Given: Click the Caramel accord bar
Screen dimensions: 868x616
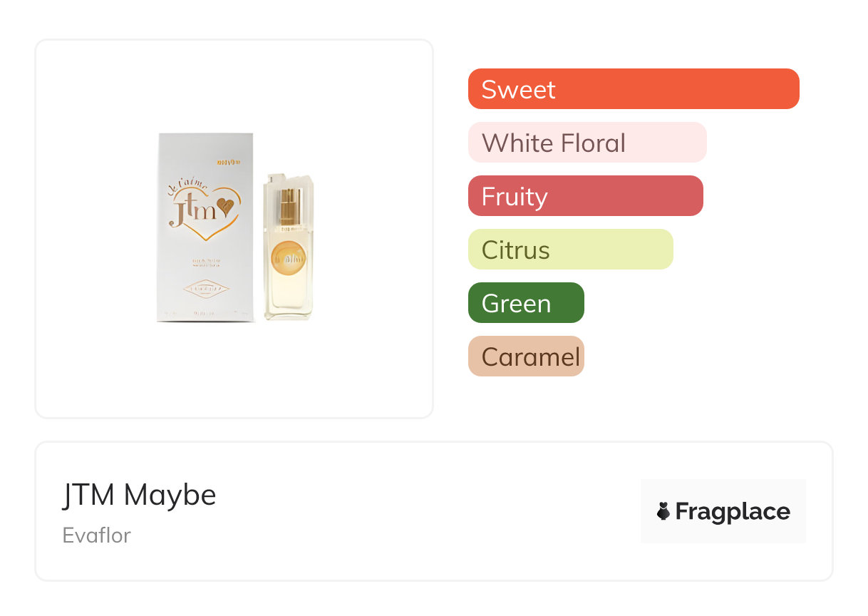Looking at the screenshot, I should (526, 356).
